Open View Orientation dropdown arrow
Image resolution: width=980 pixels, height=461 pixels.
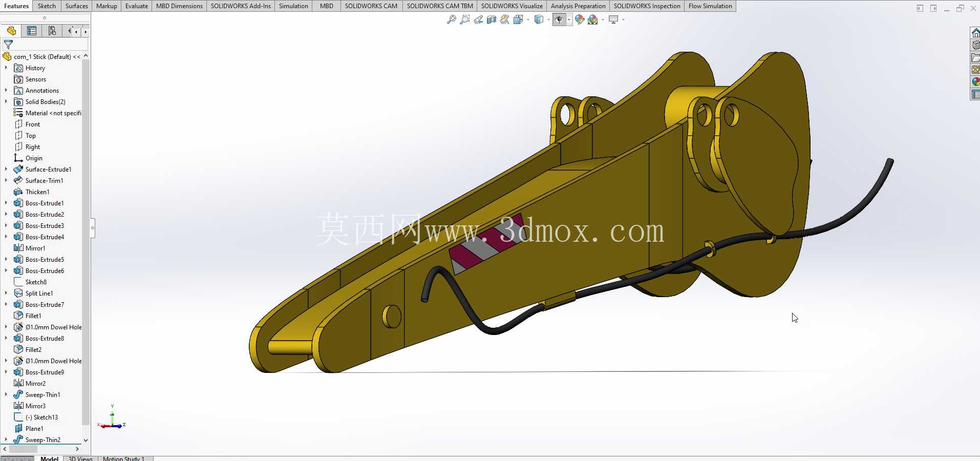point(528,19)
